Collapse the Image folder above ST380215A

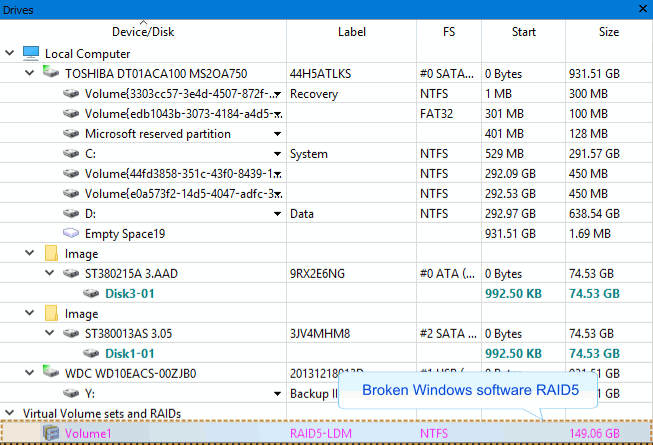pyautogui.click(x=30, y=253)
